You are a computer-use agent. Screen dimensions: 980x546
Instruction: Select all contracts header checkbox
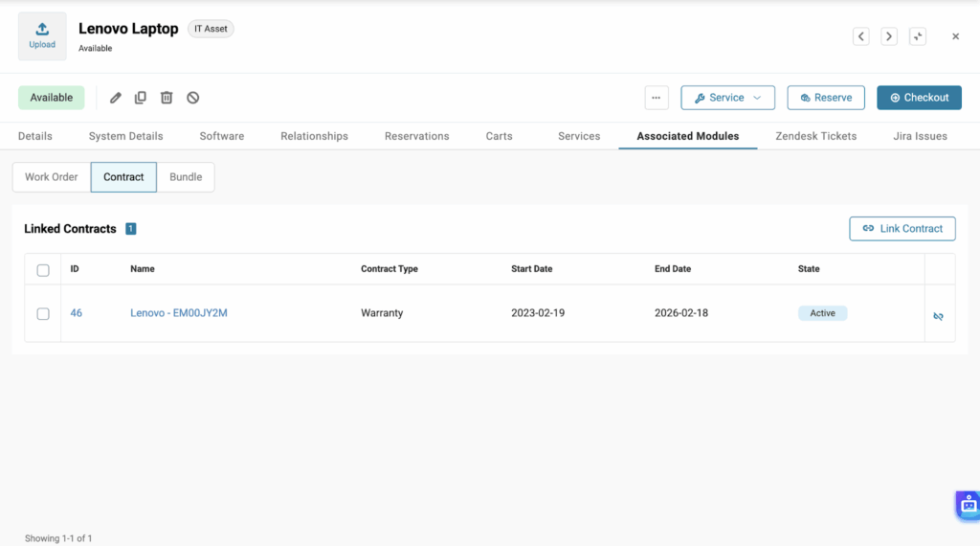tap(43, 270)
